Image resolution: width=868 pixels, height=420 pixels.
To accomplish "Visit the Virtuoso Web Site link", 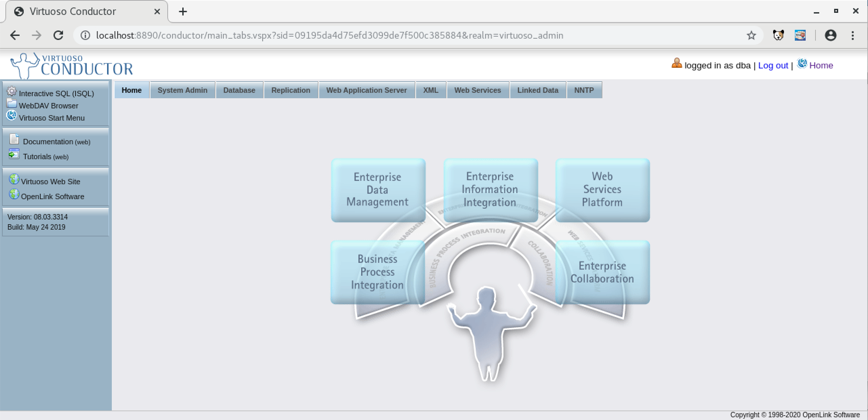I will [x=50, y=182].
